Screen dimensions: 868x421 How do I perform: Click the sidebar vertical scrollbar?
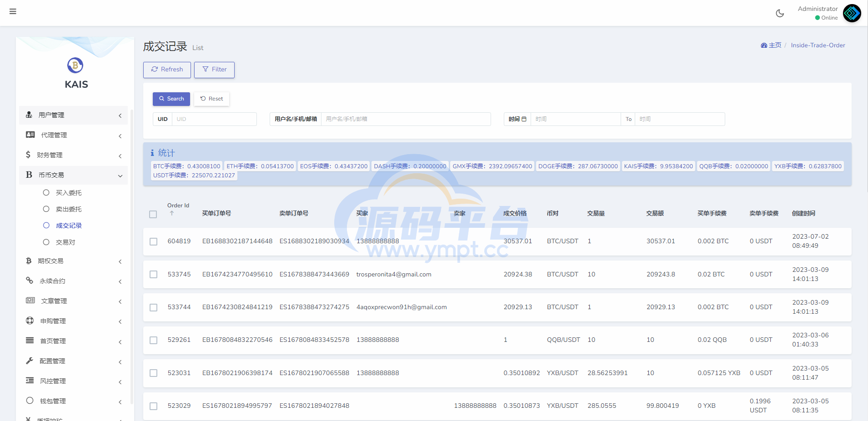[x=132, y=257]
